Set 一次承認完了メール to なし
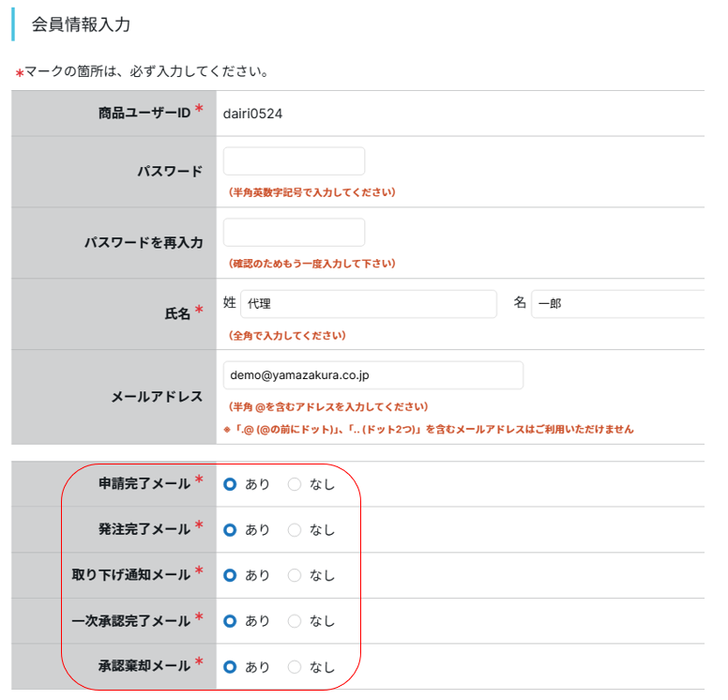 click(295, 621)
